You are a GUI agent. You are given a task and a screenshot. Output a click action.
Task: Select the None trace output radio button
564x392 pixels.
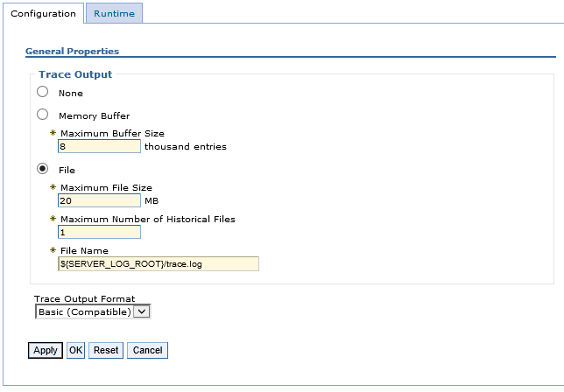[x=42, y=92]
